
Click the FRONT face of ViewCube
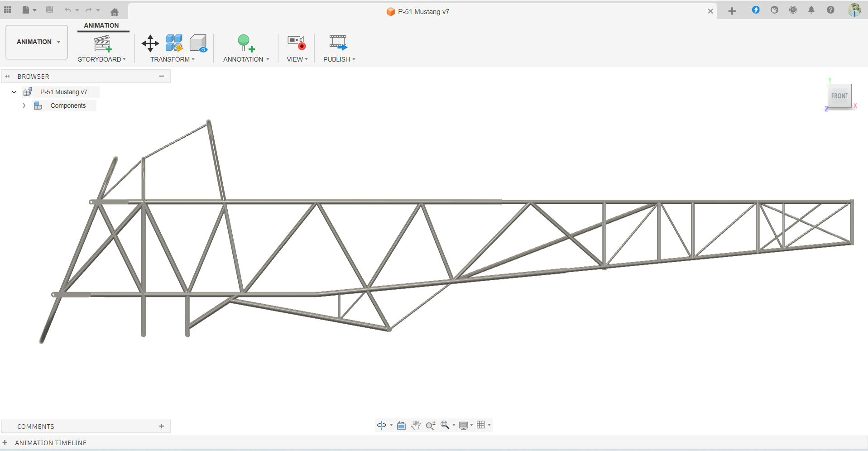839,96
